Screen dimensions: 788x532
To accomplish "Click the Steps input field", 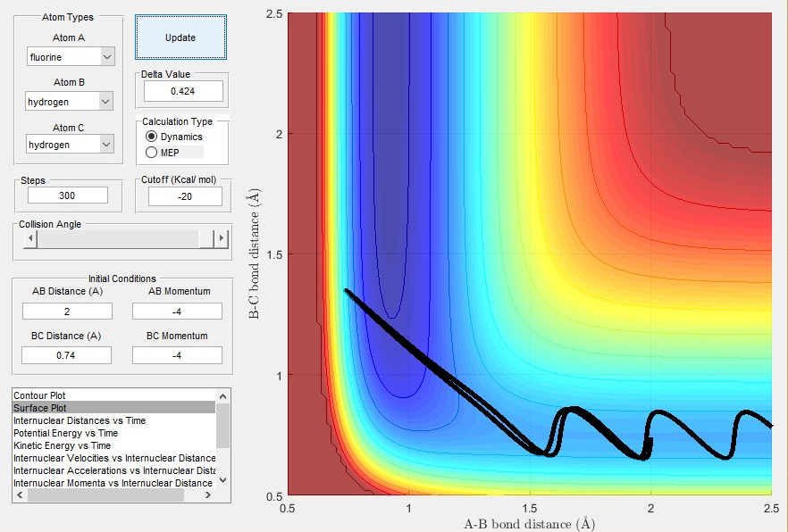I will 68,195.
